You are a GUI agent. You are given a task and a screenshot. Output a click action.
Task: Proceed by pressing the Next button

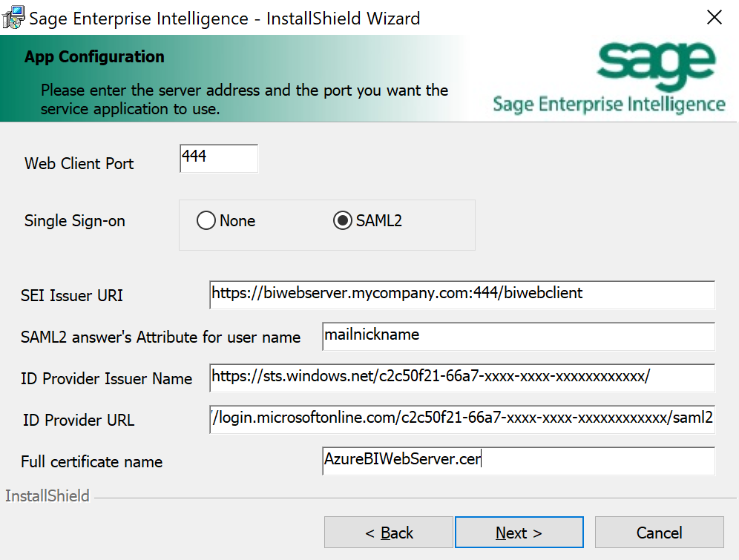[519, 533]
